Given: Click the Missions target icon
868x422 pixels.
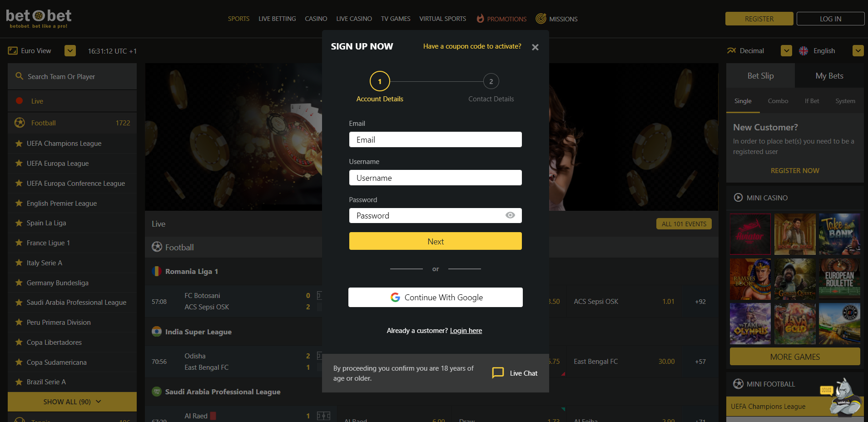Looking at the screenshot, I should pyautogui.click(x=541, y=19).
